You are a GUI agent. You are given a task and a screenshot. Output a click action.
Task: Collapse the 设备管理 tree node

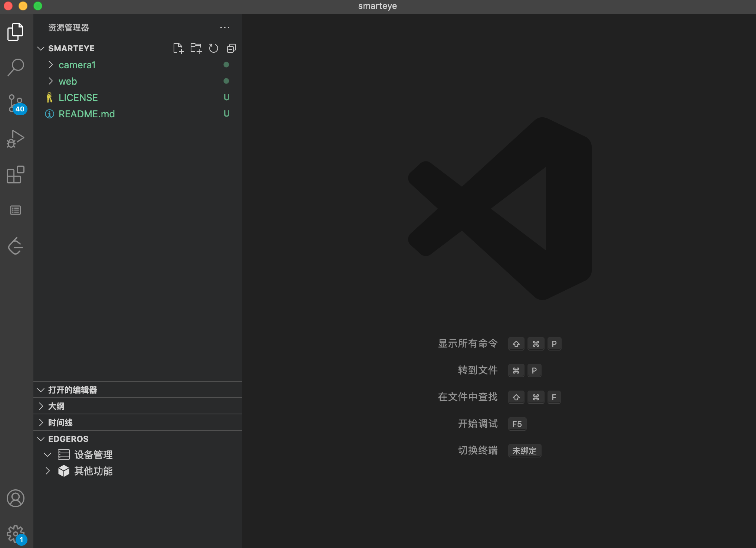[x=47, y=455]
